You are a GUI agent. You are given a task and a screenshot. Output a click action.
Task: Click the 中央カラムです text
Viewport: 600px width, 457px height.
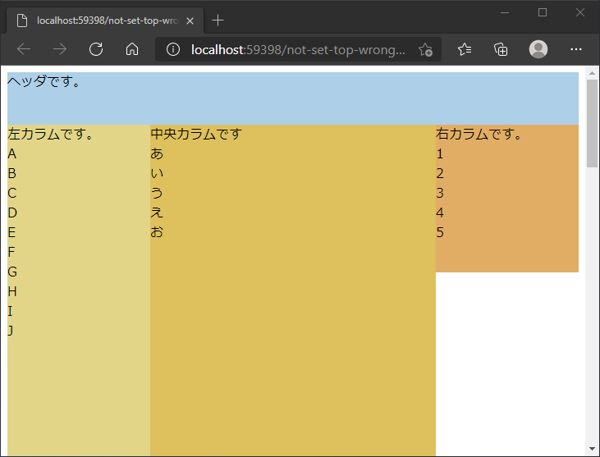coord(196,134)
